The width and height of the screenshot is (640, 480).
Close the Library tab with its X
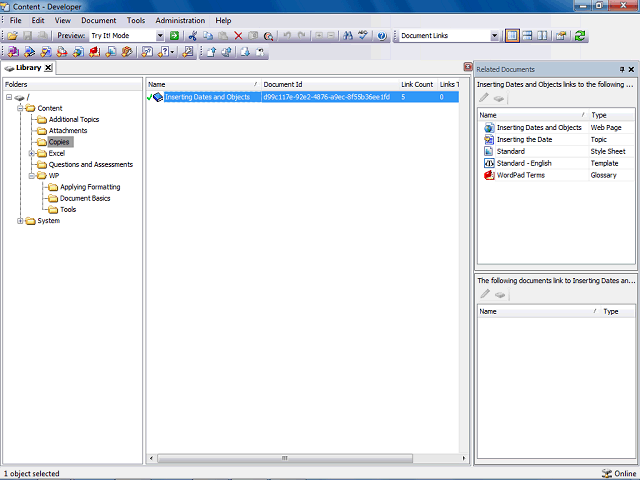[x=48, y=68]
